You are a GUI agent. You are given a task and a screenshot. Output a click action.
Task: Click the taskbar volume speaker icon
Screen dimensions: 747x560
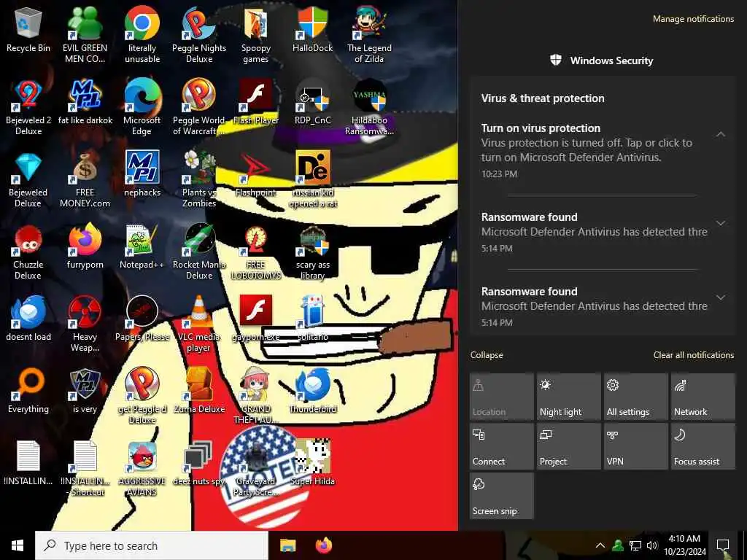point(651,545)
